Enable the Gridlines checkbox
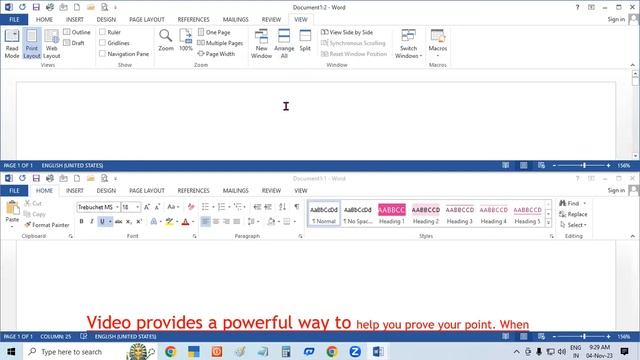The height and width of the screenshot is (360, 640). (102, 43)
